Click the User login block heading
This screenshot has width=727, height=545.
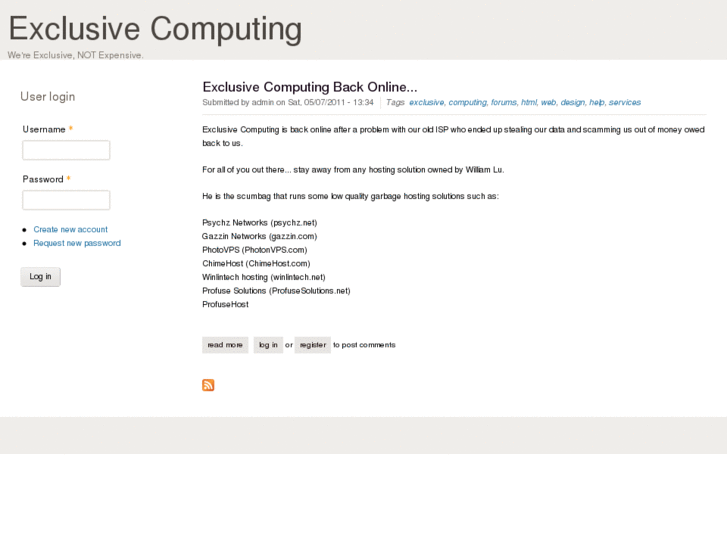point(48,97)
